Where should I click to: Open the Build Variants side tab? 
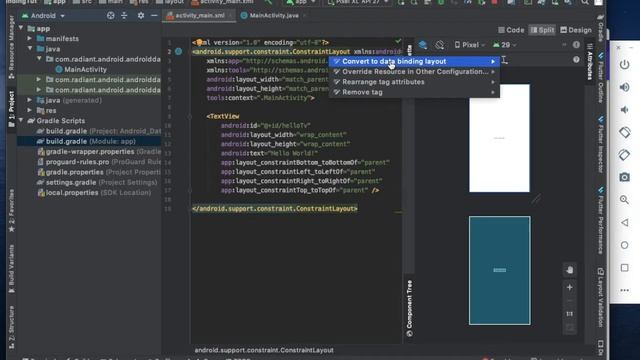click(x=11, y=269)
